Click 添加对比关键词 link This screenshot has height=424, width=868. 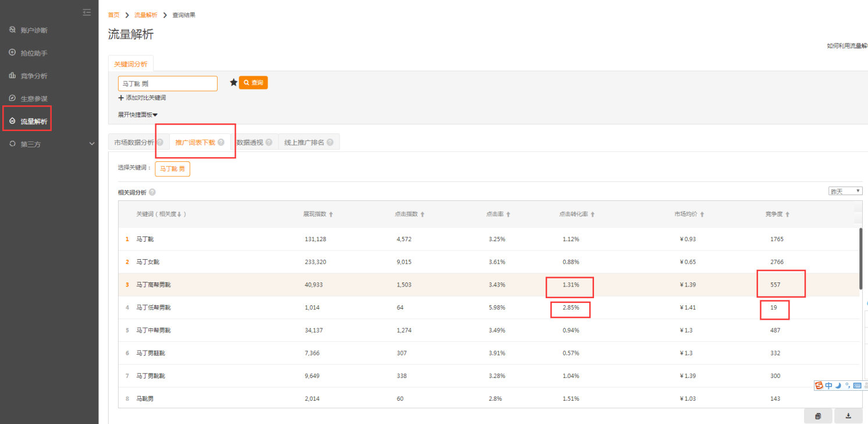pos(143,98)
